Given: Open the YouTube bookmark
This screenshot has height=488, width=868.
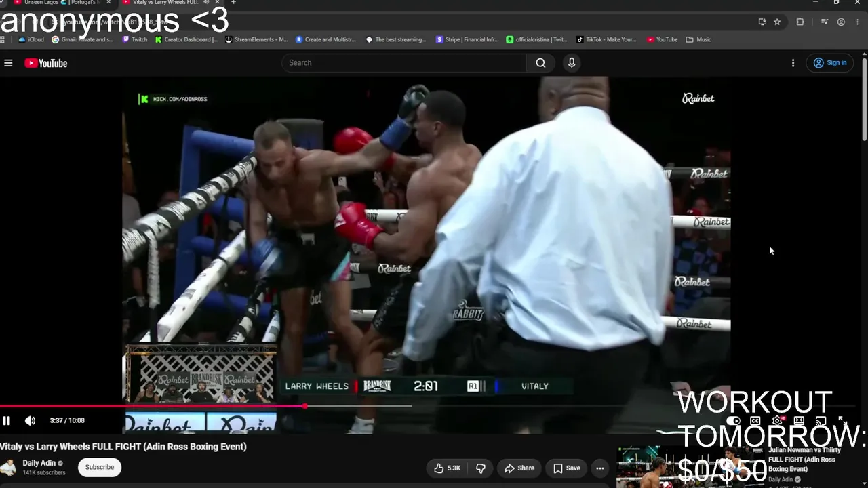Looking at the screenshot, I should (663, 39).
